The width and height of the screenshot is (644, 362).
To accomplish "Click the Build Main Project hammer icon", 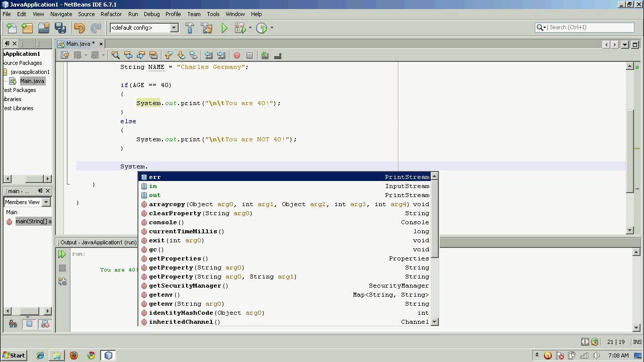I will tap(190, 28).
